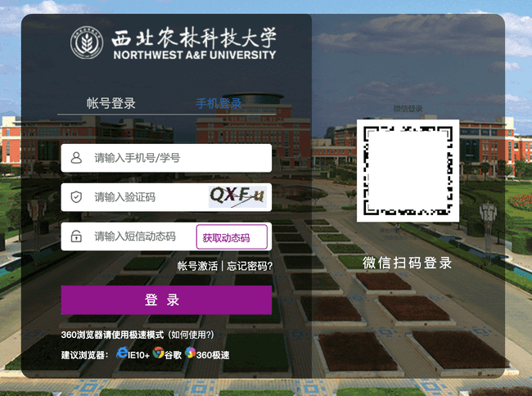Click the 360浏览器请使用极速模式 notice text
532x396 pixels.
tap(112, 335)
